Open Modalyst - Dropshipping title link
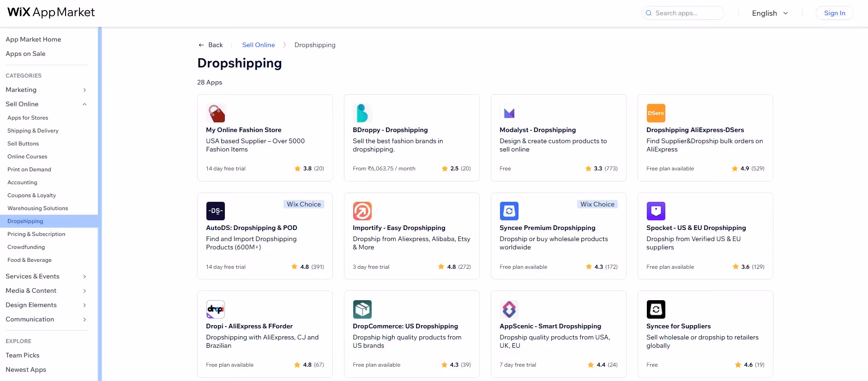The width and height of the screenshot is (868, 381). pyautogui.click(x=537, y=130)
